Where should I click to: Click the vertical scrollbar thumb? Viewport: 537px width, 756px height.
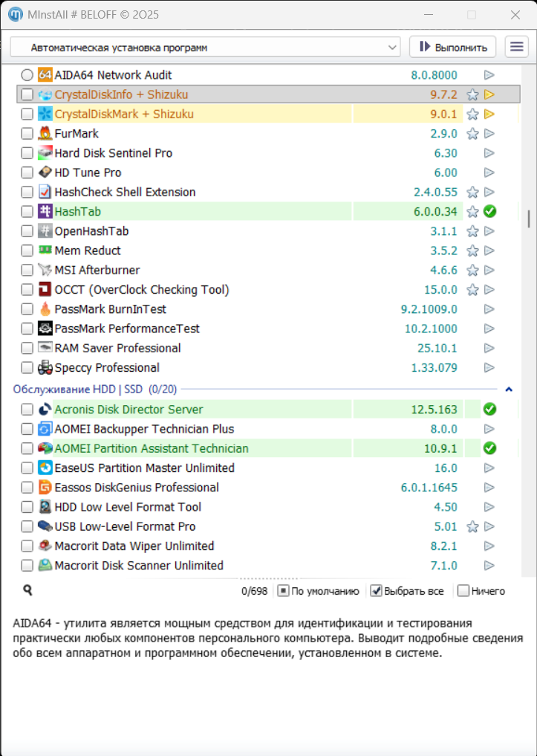click(x=529, y=219)
